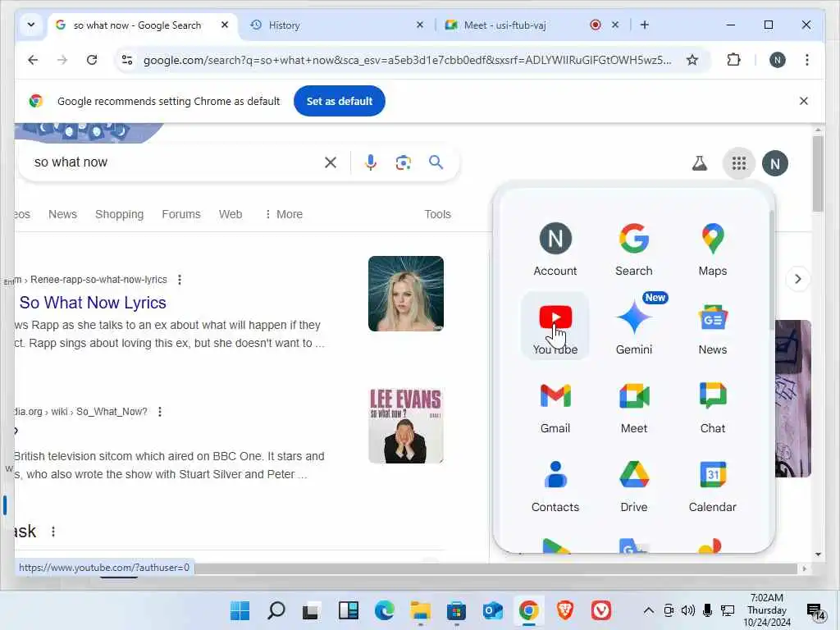This screenshot has height=630, width=840.
Task: Click the Set as default button
Action: [339, 101]
